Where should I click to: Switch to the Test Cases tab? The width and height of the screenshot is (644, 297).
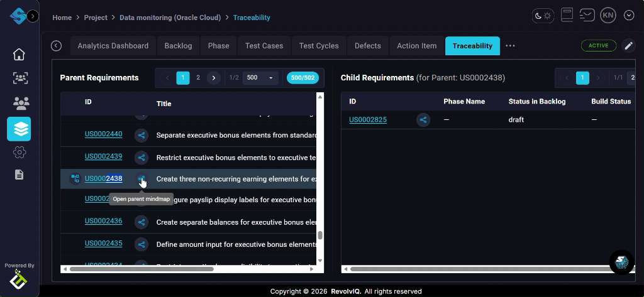pyautogui.click(x=264, y=46)
